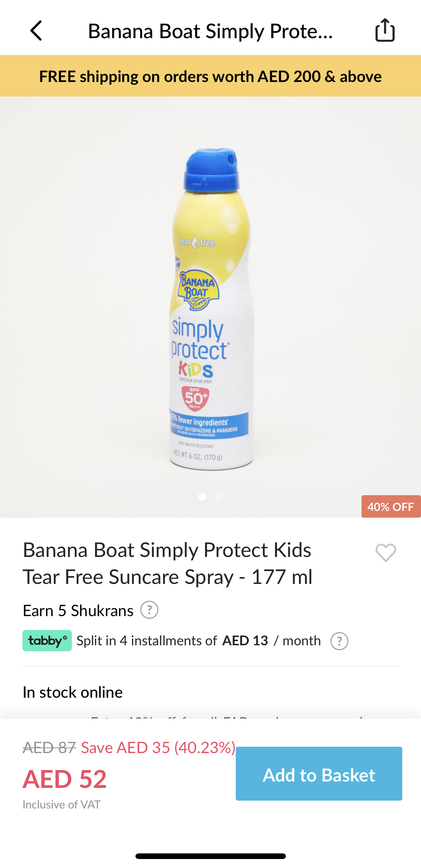Image resolution: width=421 pixels, height=868 pixels.
Task: Tap the product title text
Action: point(167,563)
